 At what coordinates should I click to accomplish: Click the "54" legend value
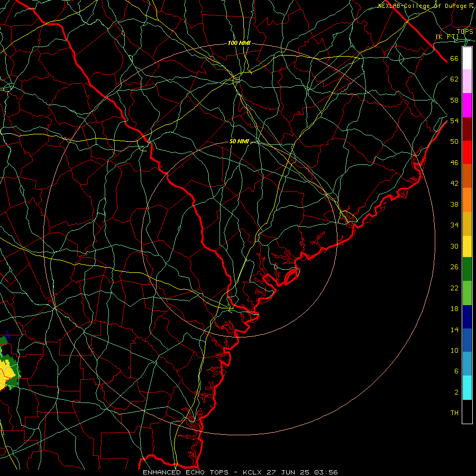tap(454, 121)
